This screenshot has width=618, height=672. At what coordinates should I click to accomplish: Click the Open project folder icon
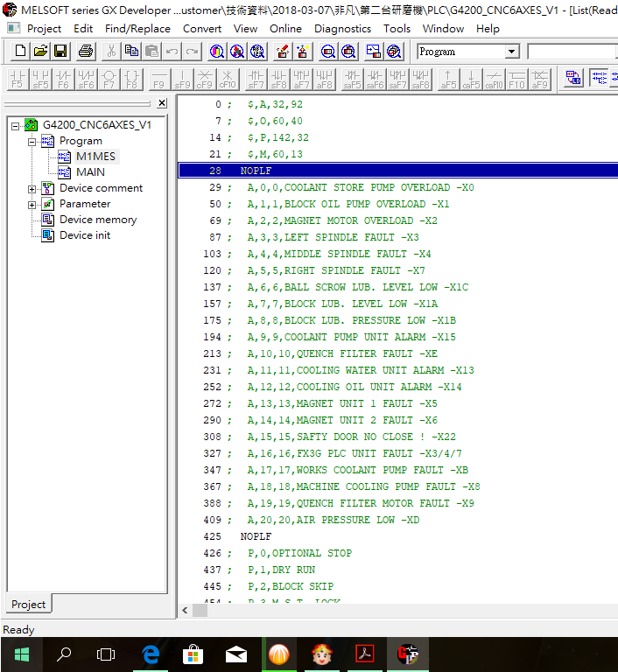[40, 52]
